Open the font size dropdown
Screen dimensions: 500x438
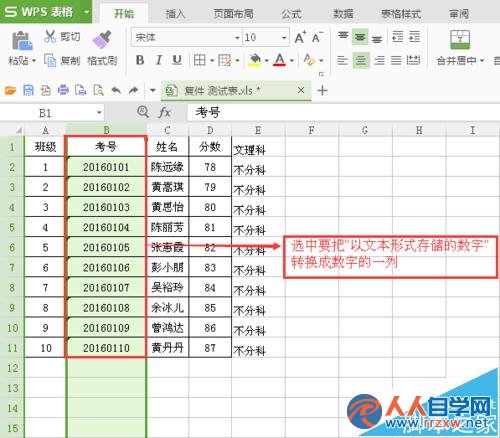(284, 38)
